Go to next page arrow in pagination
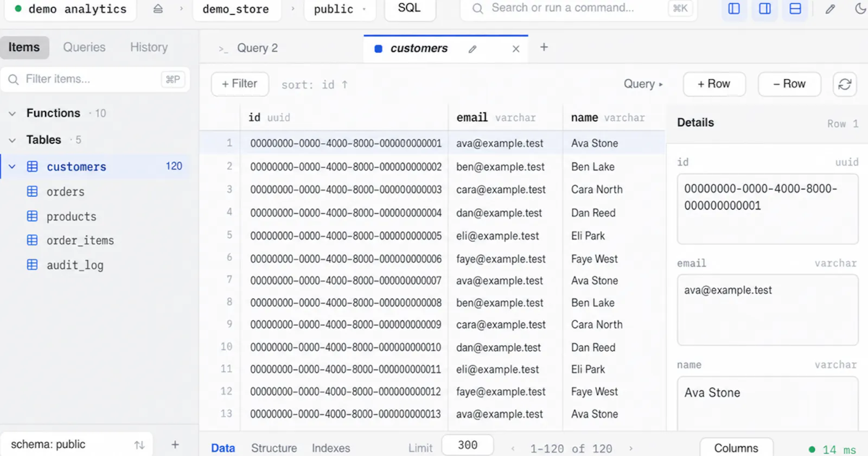The width and height of the screenshot is (868, 456). (631, 448)
